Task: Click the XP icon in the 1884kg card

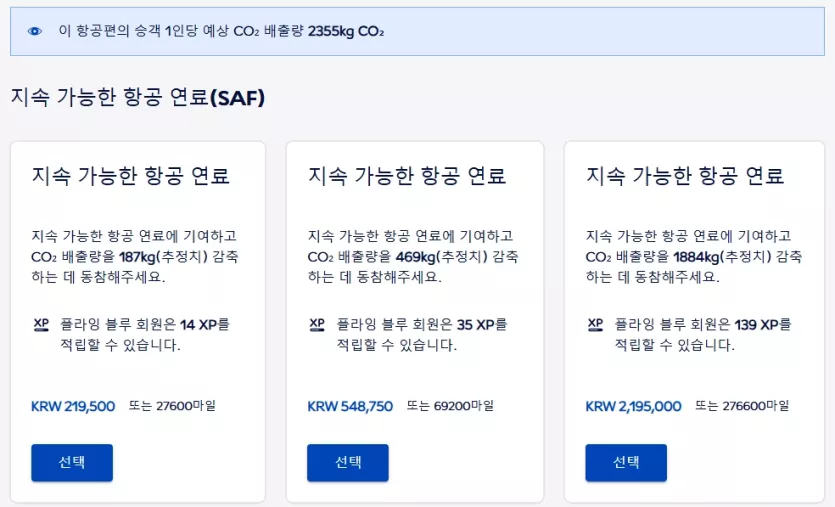Action: click(x=595, y=324)
